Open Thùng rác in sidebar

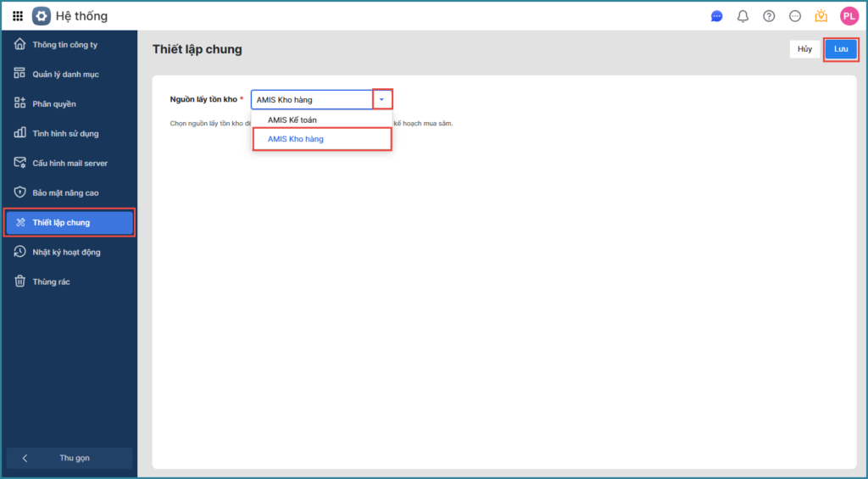click(70, 281)
